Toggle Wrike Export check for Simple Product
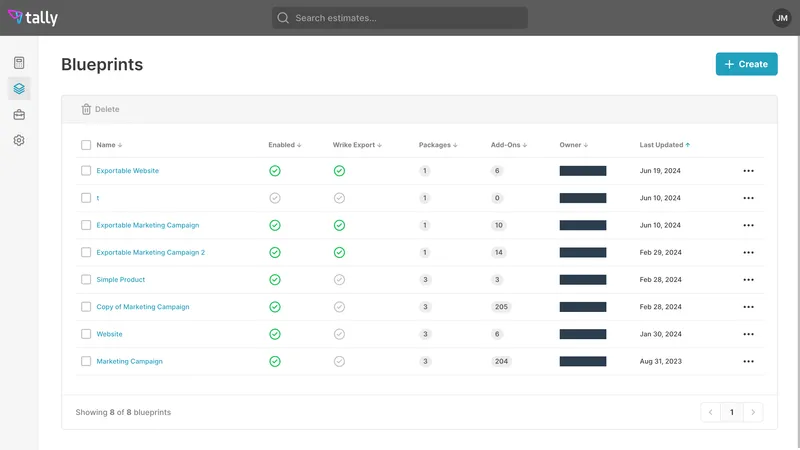 (x=339, y=280)
